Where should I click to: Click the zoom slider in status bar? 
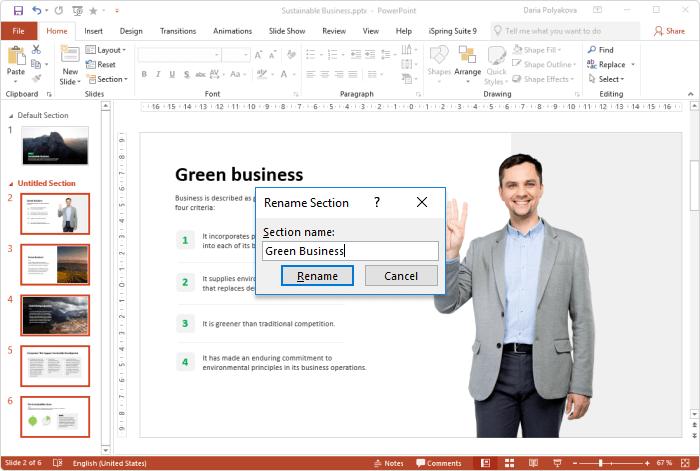600,463
